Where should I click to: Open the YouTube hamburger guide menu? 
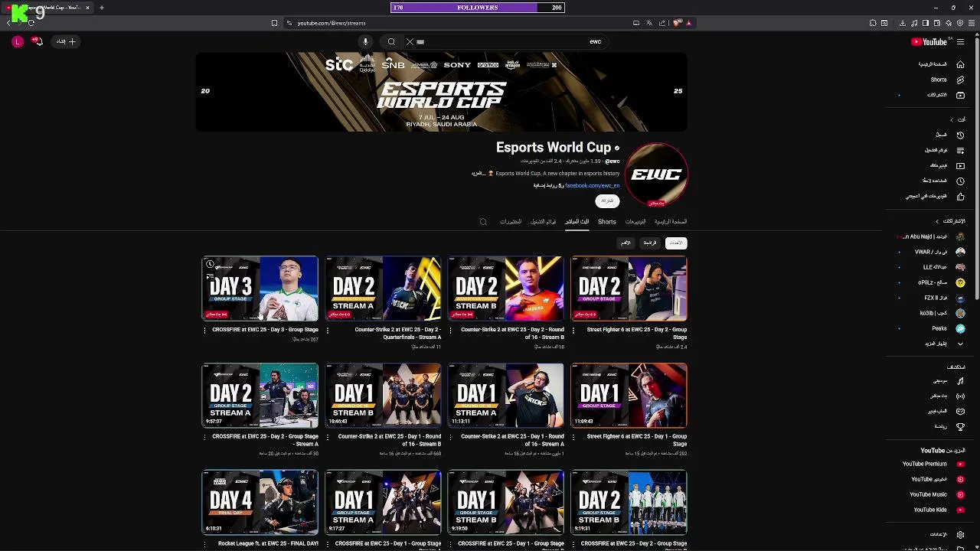(x=960, y=42)
